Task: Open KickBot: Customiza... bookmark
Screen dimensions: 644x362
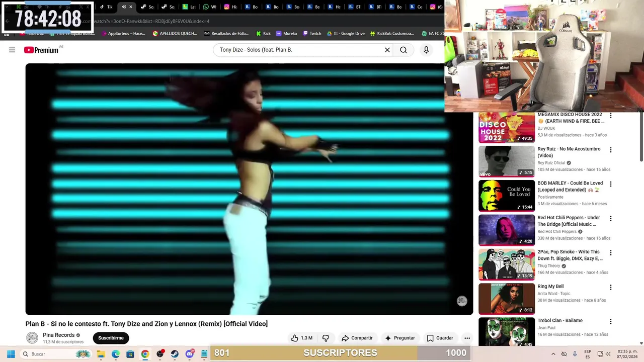Action: (x=392, y=34)
